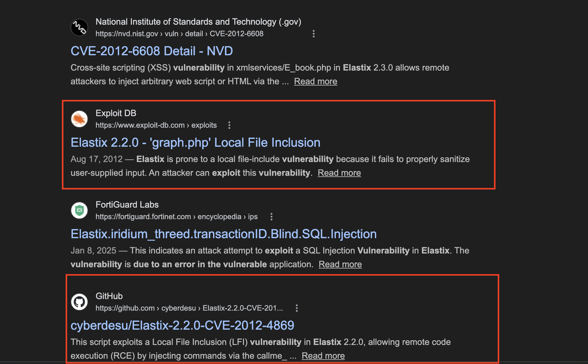Open Elastix 2.2.0 graph.php Local File Inclusion
Image resolution: width=588 pixels, height=364 pixels.
point(195,142)
